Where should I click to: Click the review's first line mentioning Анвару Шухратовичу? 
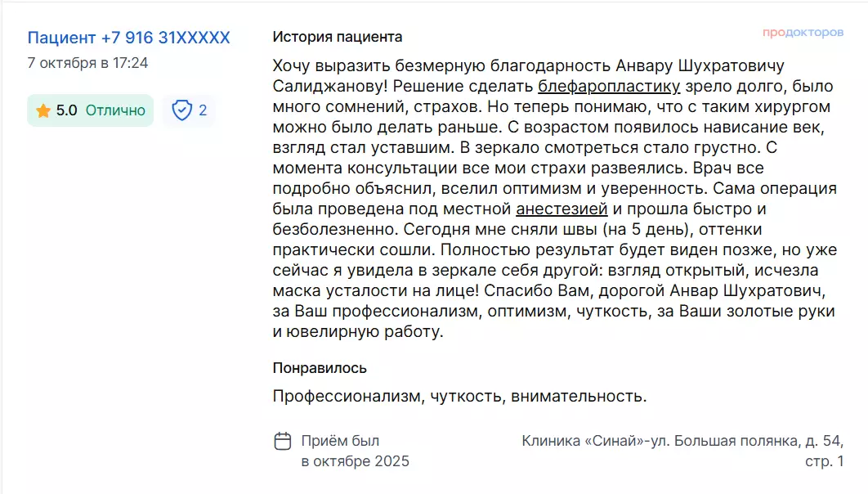[532, 65]
